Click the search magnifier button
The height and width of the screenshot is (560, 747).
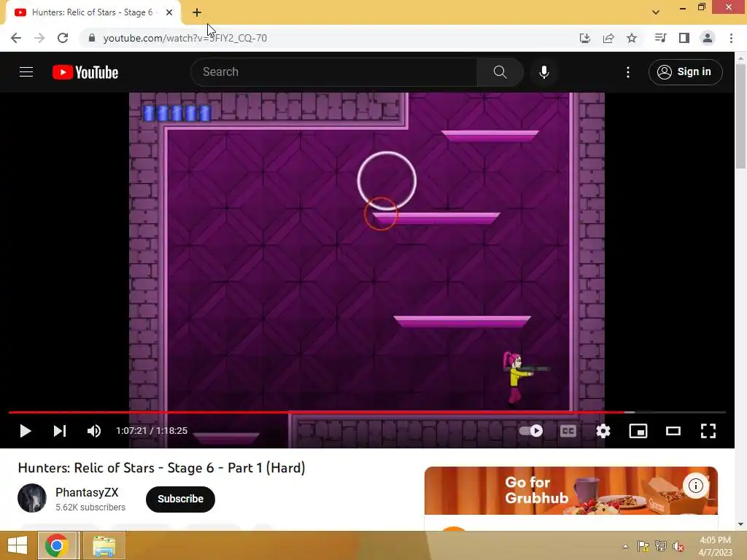[x=500, y=72]
